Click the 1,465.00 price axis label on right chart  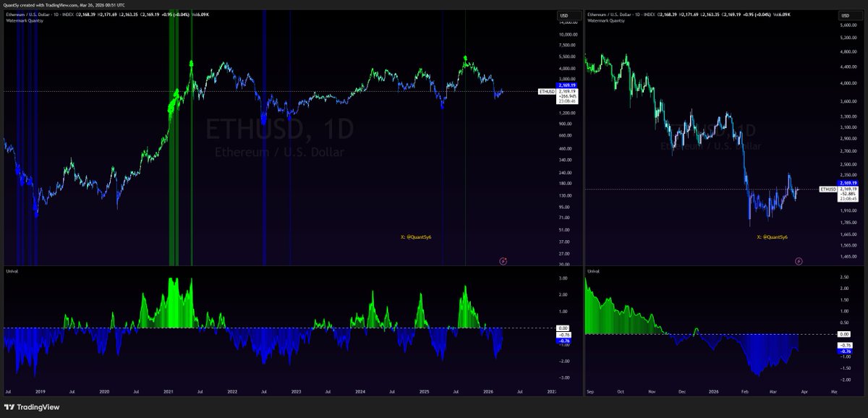(849, 257)
